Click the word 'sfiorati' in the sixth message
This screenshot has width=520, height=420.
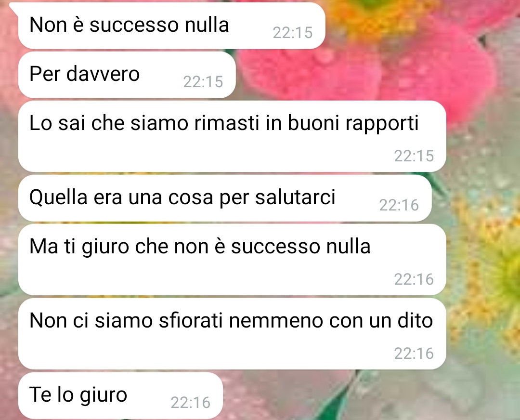click(x=190, y=321)
